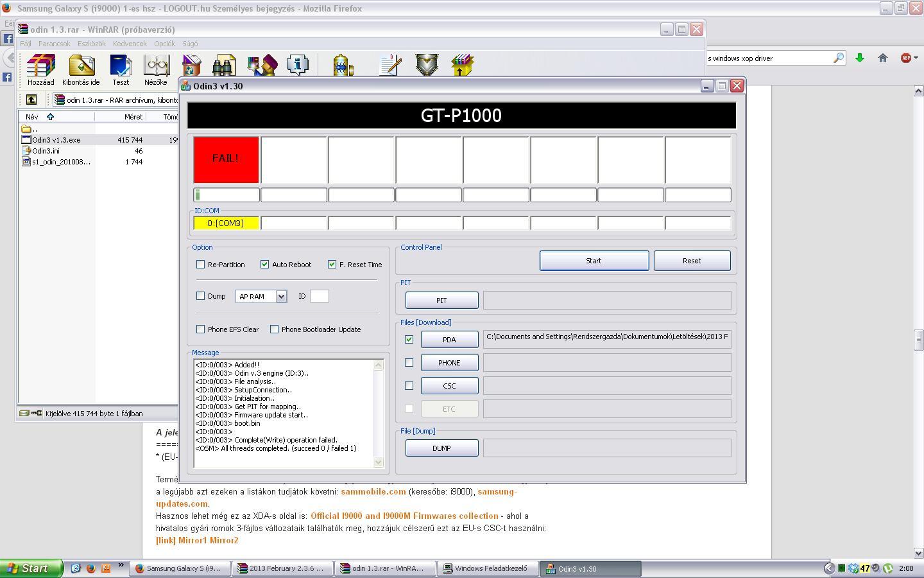Click the Adblock Plus ABP icon
The image size is (924, 578).
tap(906, 58)
